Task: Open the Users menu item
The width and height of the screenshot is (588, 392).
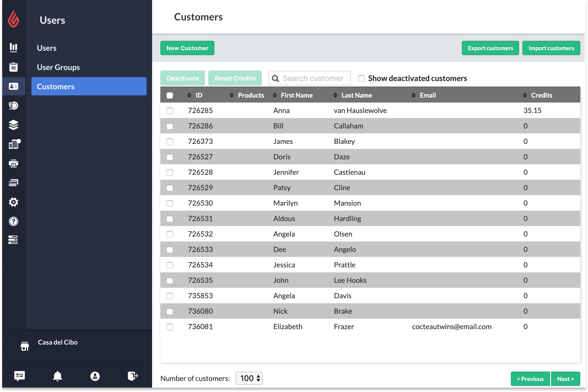Action: 47,48
